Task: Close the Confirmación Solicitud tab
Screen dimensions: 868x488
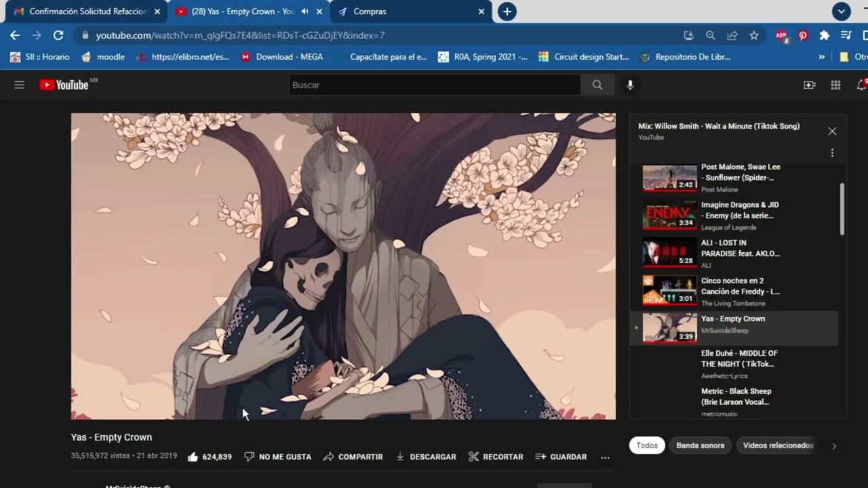Action: point(157,12)
